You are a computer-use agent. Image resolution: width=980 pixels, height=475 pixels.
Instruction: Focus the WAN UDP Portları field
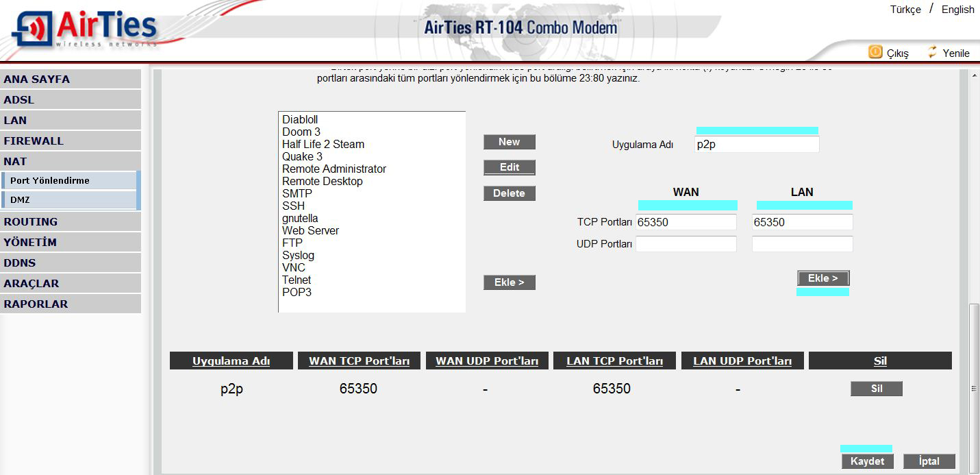[686, 244]
